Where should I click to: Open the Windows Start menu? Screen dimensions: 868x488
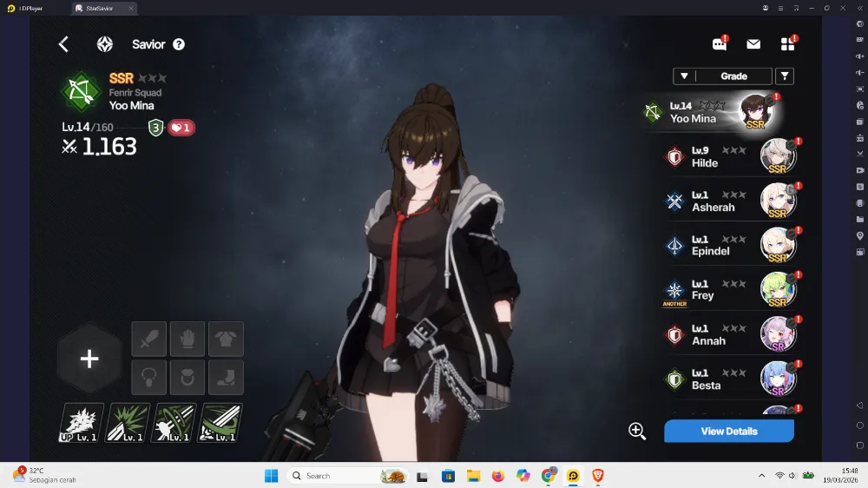click(271, 476)
